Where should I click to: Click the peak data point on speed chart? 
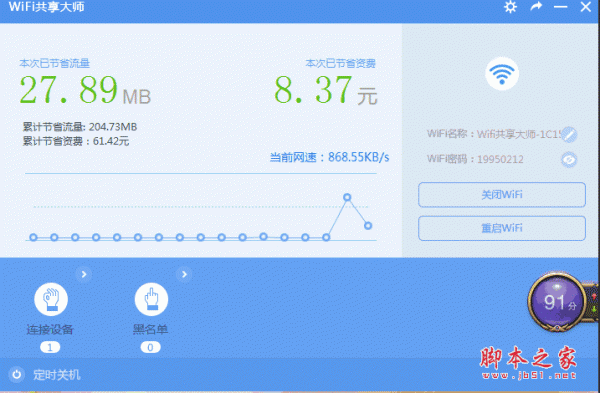(x=347, y=197)
